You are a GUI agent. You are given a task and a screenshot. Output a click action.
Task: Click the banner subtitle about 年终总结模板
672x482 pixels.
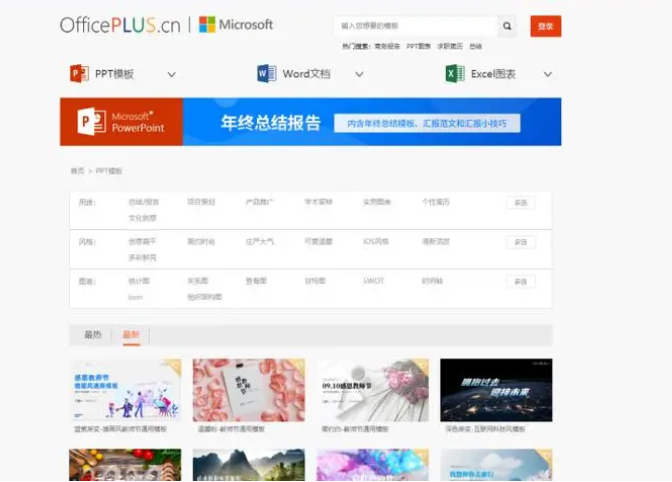427,123
